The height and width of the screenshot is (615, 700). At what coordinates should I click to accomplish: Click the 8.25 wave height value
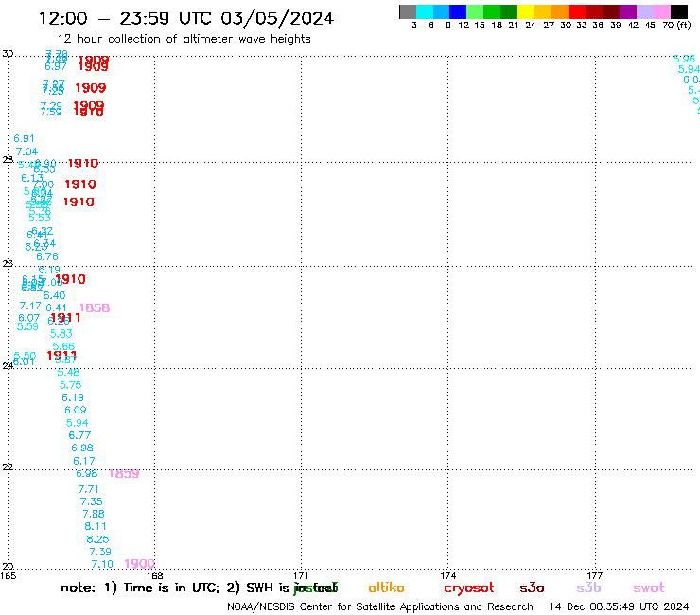click(x=97, y=539)
